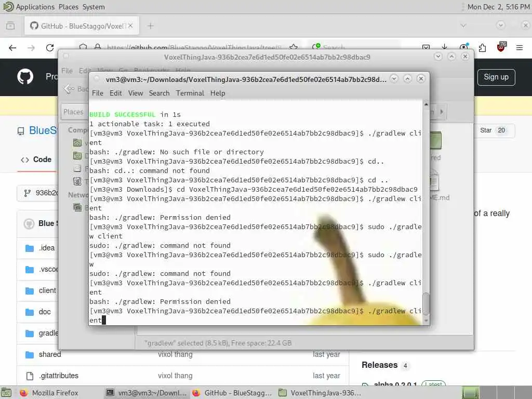Image resolution: width=532 pixels, height=399 pixels.
Task: Open the .idea folder on GitHub
Action: tap(46, 248)
